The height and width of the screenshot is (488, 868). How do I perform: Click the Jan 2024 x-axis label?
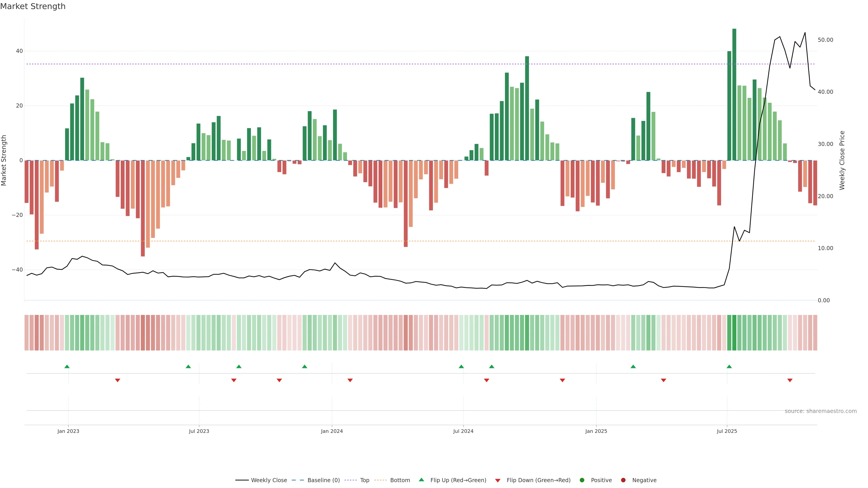coord(332,431)
